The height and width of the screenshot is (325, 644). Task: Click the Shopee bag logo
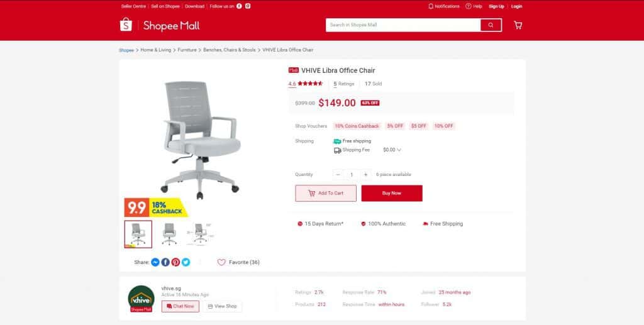point(126,25)
